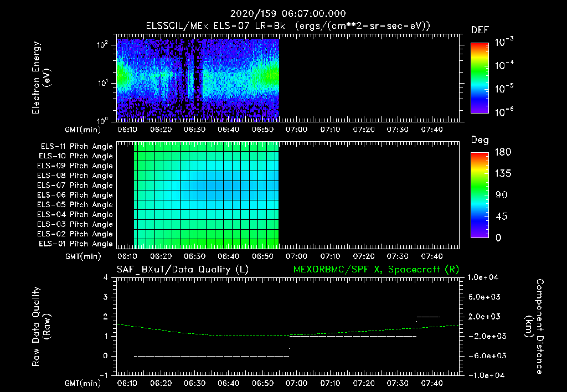Click the Deg colorbar label
Viewport: 567px width, 392px height.
[480, 140]
